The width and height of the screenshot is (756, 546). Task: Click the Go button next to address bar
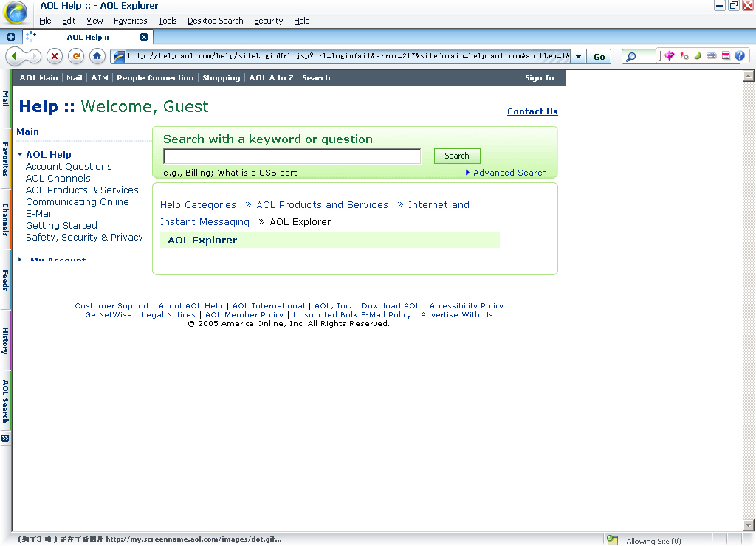click(599, 57)
